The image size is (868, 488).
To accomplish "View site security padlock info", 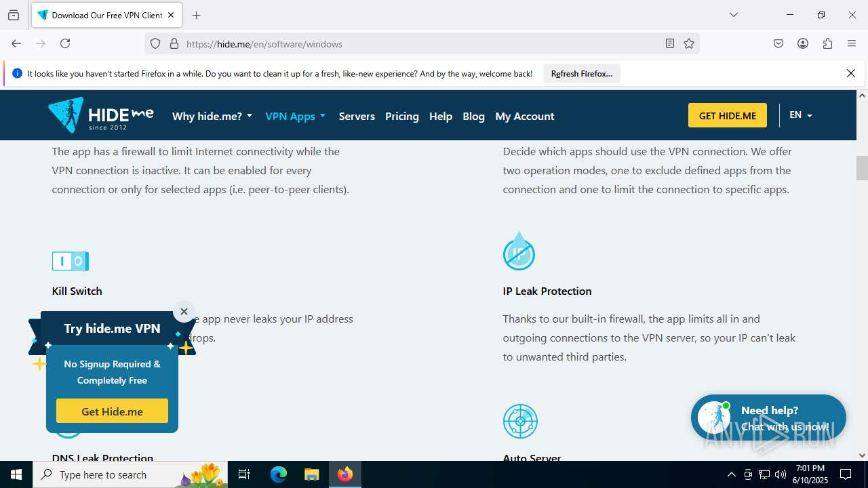I will tap(174, 43).
